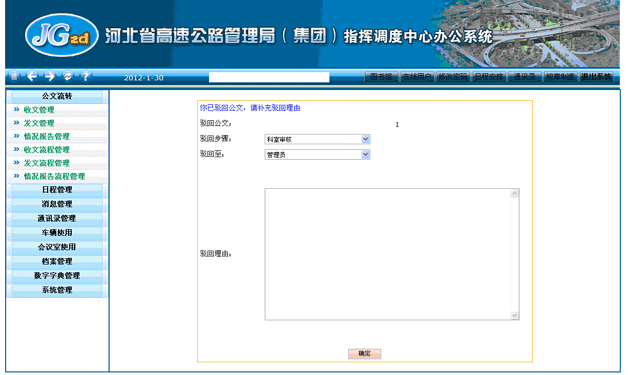Expand the 数字字典管理 sidebar section

[x=57, y=276]
